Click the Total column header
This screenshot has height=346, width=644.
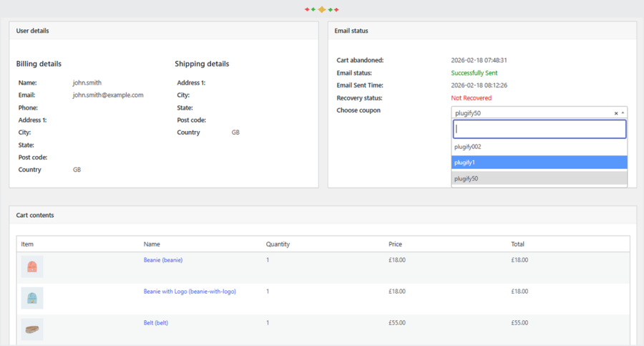click(x=517, y=244)
